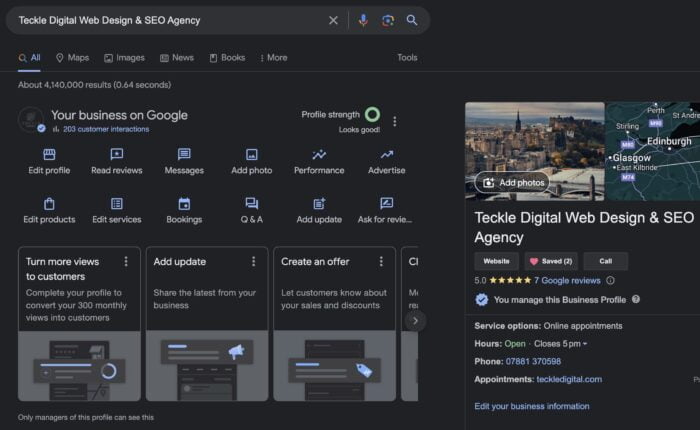
Task: Open the Edinburgh map thumbnail
Action: pyautogui.click(x=653, y=151)
